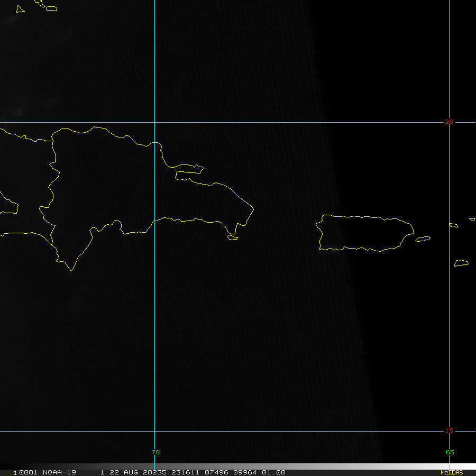This screenshot has width=476, height=476.
Task: Click the red 15 latitude label
Action: pyautogui.click(x=448, y=431)
